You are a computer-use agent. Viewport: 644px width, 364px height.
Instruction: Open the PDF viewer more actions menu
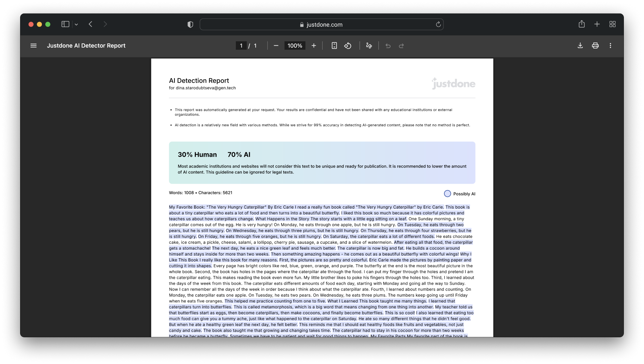click(x=610, y=46)
